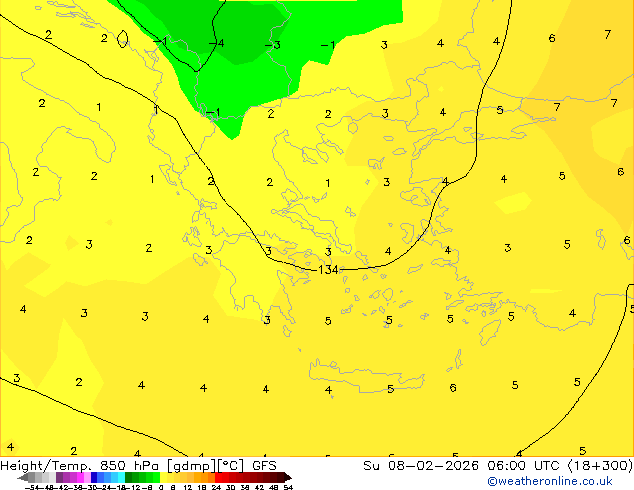Click the -4 temperature value in green area

(x=217, y=43)
